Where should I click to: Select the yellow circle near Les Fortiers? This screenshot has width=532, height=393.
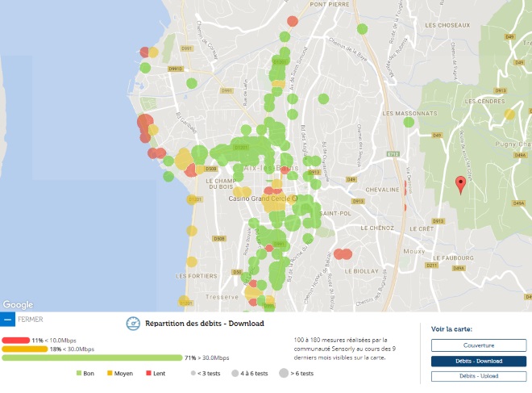pyautogui.click(x=192, y=262)
